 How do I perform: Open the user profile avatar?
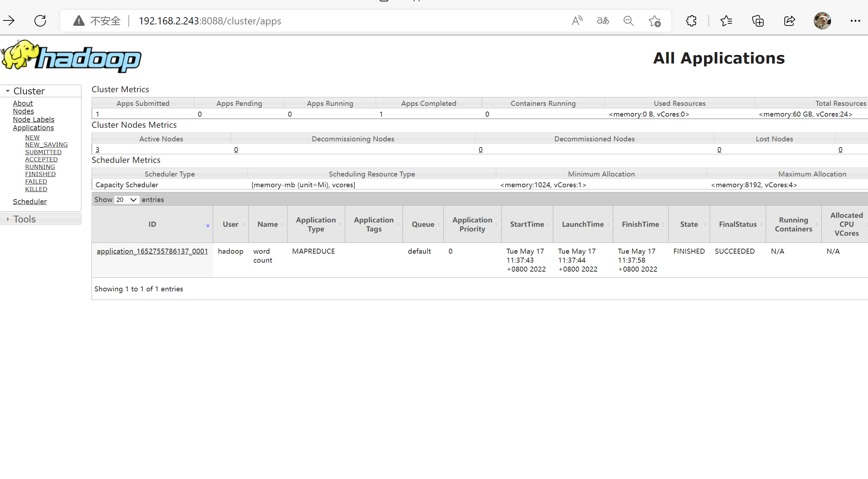pos(822,21)
